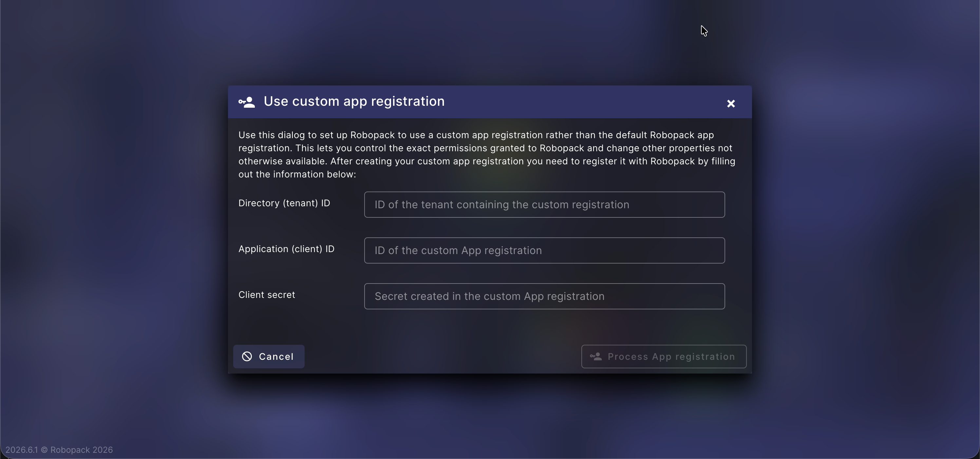Close the custom app registration dialog
The image size is (980, 459).
(731, 103)
